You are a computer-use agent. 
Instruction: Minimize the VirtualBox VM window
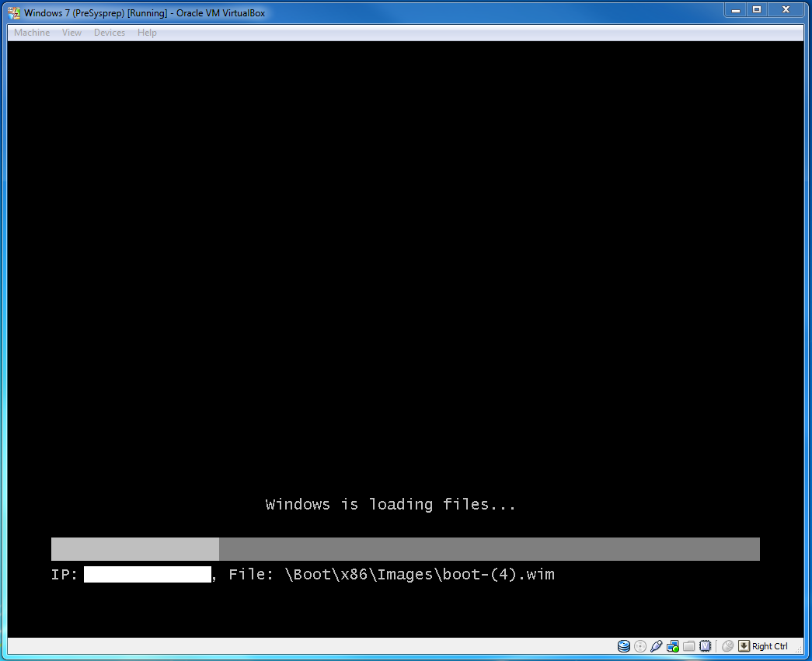[x=735, y=10]
